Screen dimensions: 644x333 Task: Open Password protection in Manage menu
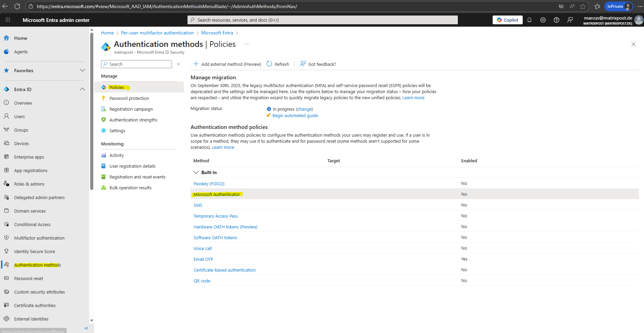(x=129, y=98)
